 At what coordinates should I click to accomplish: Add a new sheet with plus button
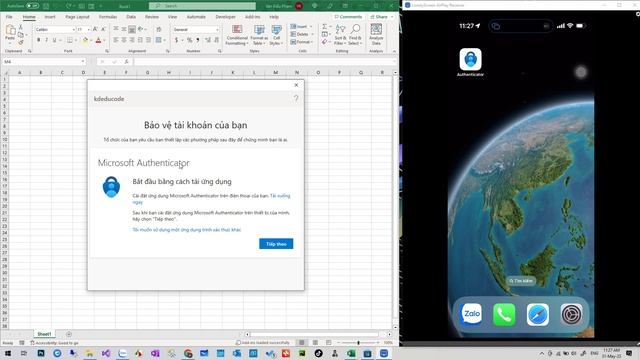coord(69,334)
